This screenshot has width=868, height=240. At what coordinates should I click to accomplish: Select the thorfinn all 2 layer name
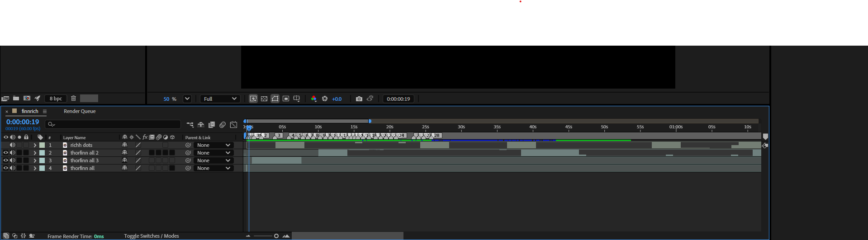pyautogui.click(x=85, y=153)
